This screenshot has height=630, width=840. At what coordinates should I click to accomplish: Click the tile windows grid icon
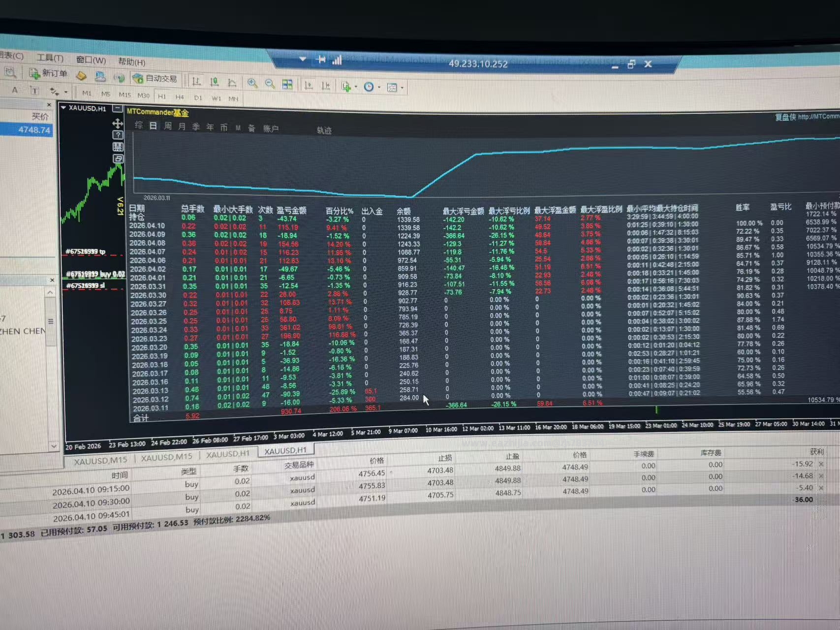click(287, 85)
